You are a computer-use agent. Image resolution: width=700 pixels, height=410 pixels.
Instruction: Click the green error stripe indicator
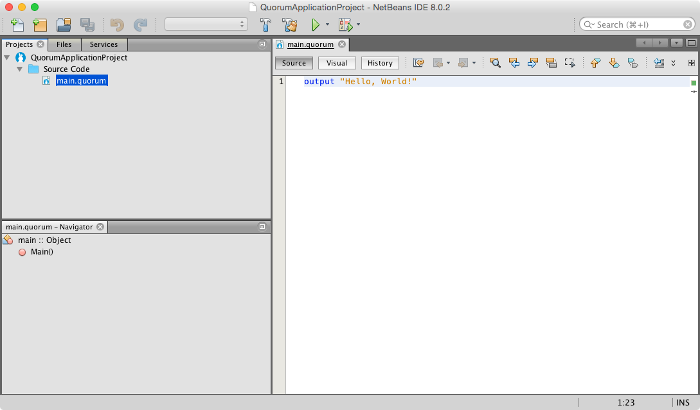pyautogui.click(x=693, y=83)
